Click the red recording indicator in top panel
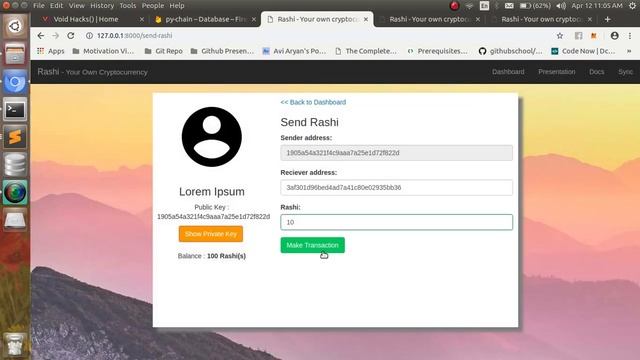640x360 pixels. pyautogui.click(x=454, y=6)
